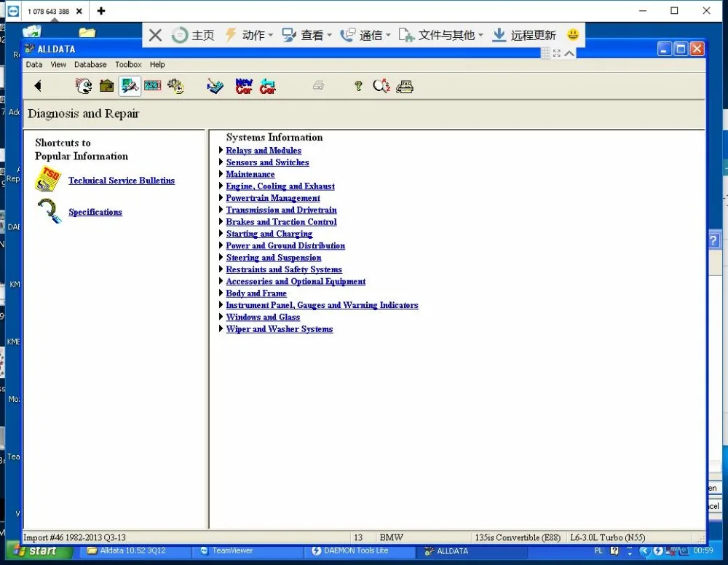Click the TSB bulletin icon
The image size is (728, 565).
click(48, 179)
